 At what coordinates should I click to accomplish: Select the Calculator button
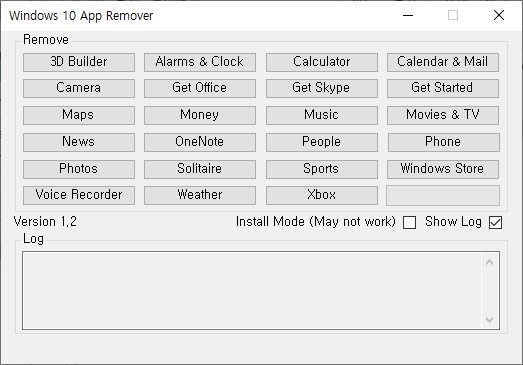[x=322, y=62]
